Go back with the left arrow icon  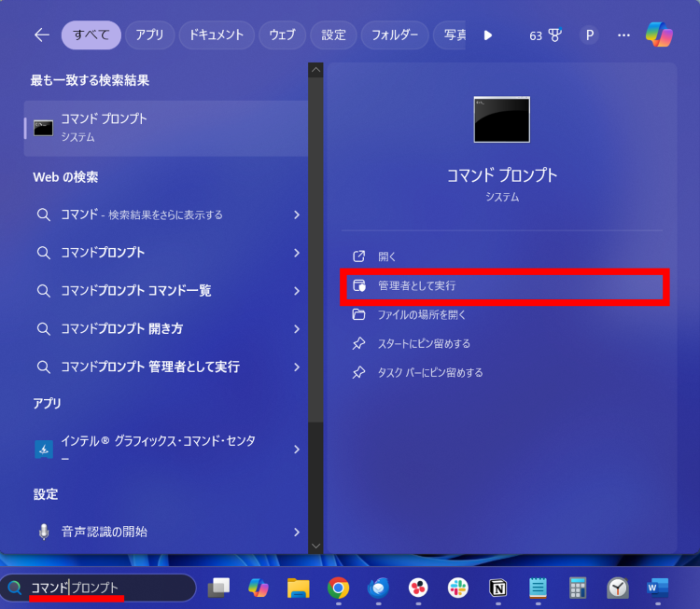click(x=41, y=35)
